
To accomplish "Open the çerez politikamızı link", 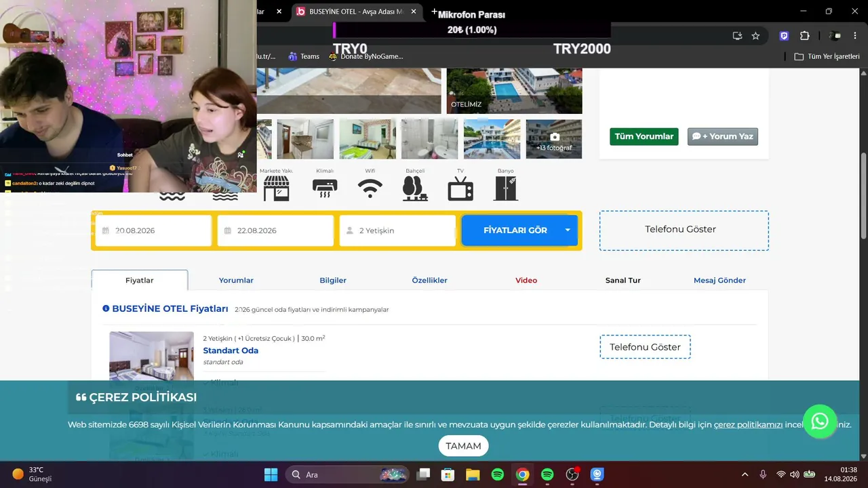I will coord(748,425).
